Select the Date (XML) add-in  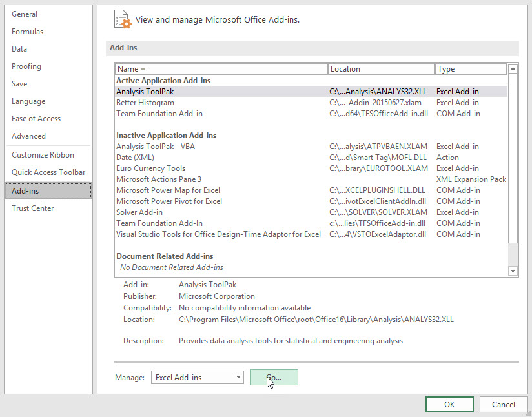click(311, 158)
